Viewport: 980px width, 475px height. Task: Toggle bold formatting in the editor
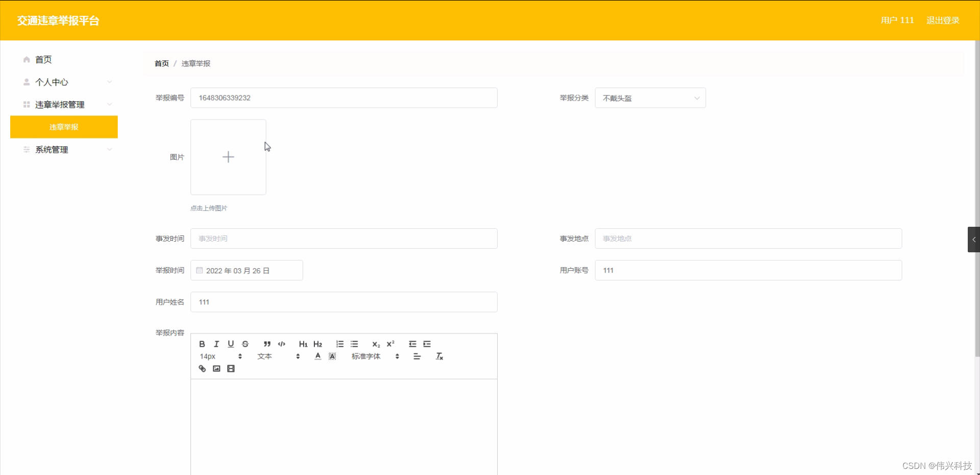[202, 344]
